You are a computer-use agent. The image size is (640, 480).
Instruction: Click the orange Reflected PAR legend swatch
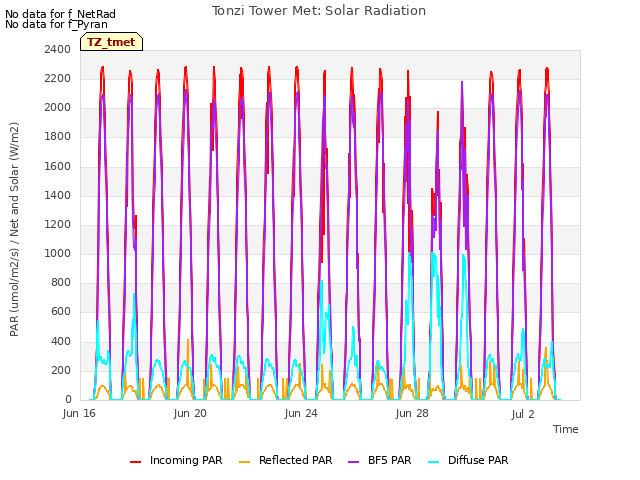coord(244,462)
